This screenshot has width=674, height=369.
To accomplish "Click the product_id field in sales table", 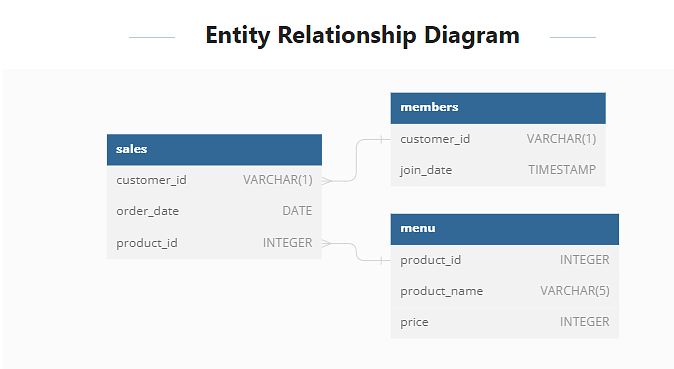I will [214, 243].
